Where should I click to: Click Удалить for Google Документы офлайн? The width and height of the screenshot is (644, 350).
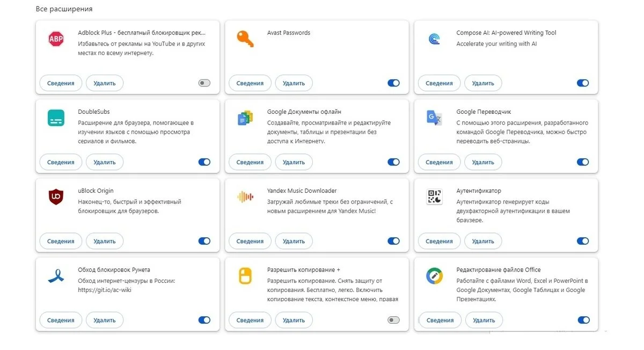click(x=294, y=162)
